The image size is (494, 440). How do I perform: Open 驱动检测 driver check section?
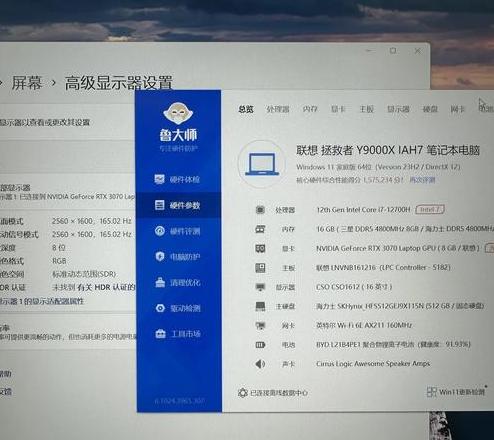point(178,308)
